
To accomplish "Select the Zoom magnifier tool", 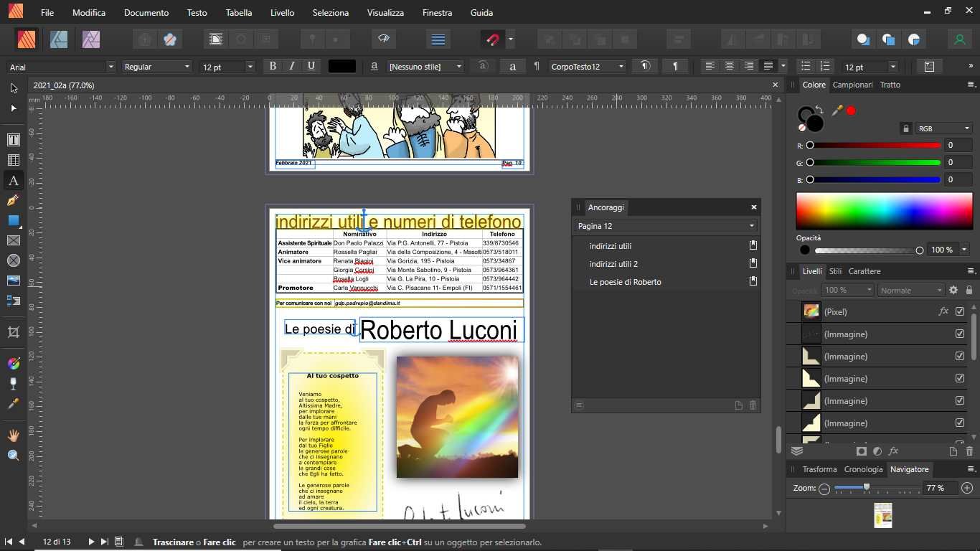I will (x=13, y=456).
